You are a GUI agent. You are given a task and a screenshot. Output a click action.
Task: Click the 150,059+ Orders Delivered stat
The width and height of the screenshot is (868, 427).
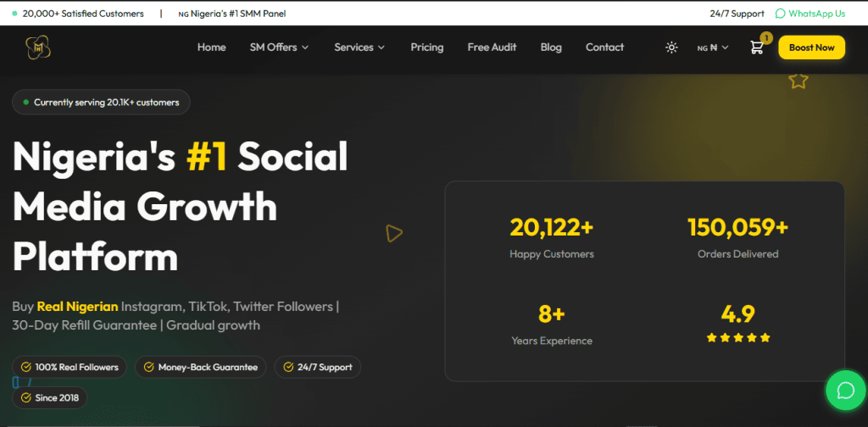(738, 238)
